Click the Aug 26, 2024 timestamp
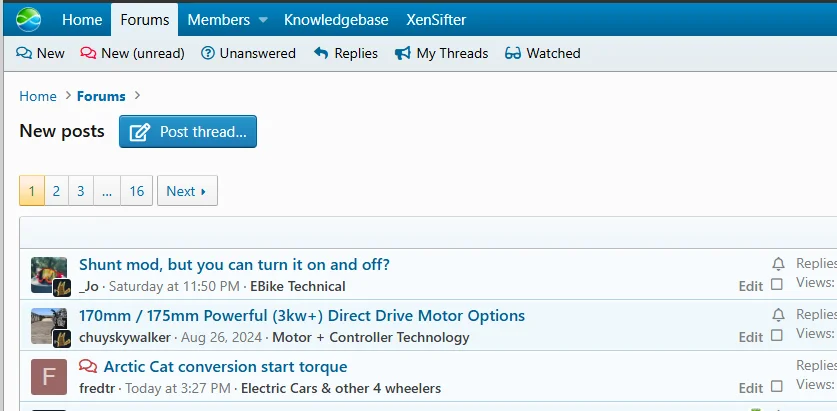This screenshot has width=837, height=411. tap(222, 338)
